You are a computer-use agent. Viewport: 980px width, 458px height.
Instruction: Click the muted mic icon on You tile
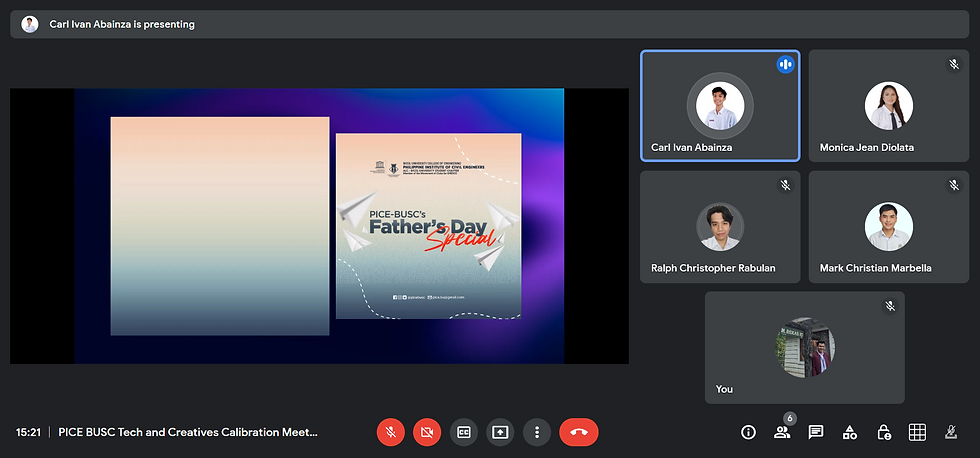890,306
